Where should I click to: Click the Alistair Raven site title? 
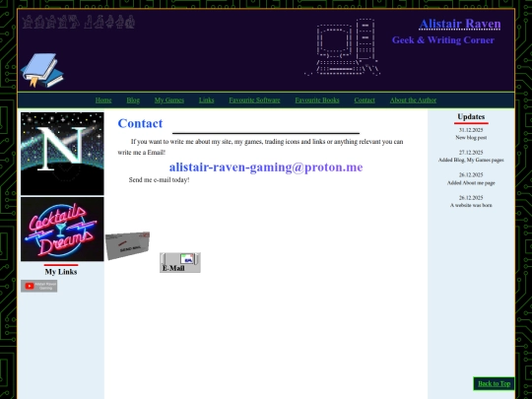[460, 24]
